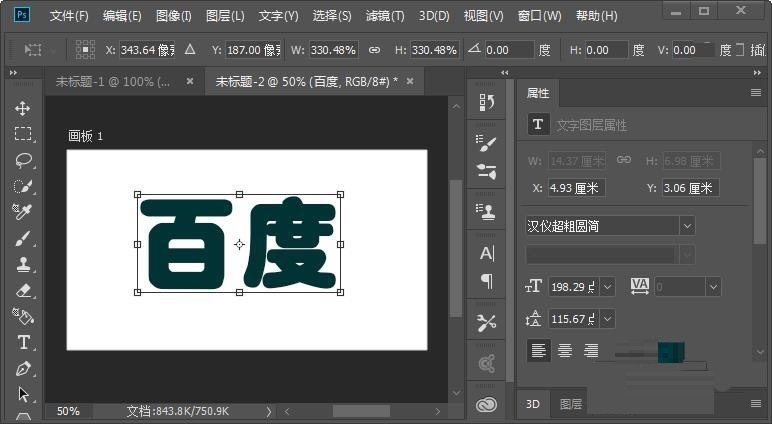This screenshot has width=772, height=424.
Task: Toggle relative positioning triangle for reference point
Action: [x=189, y=50]
